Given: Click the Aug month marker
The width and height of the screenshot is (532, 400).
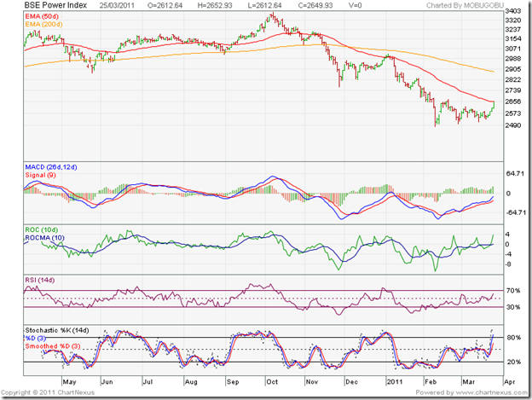Looking at the screenshot, I should (191, 382).
